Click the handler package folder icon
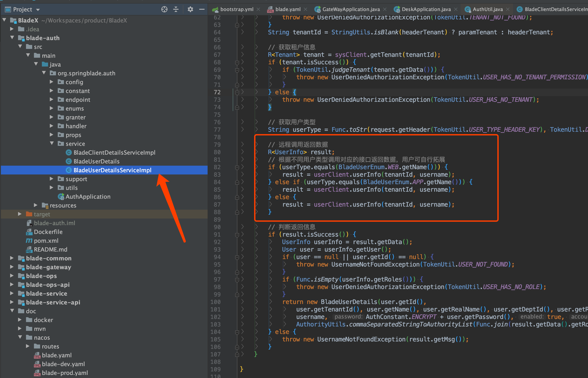588x378 pixels. click(61, 126)
